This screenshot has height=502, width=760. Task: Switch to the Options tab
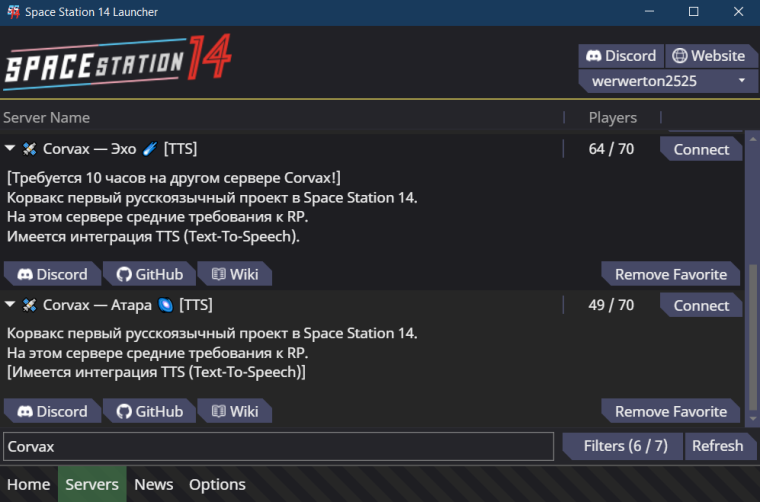click(x=217, y=484)
